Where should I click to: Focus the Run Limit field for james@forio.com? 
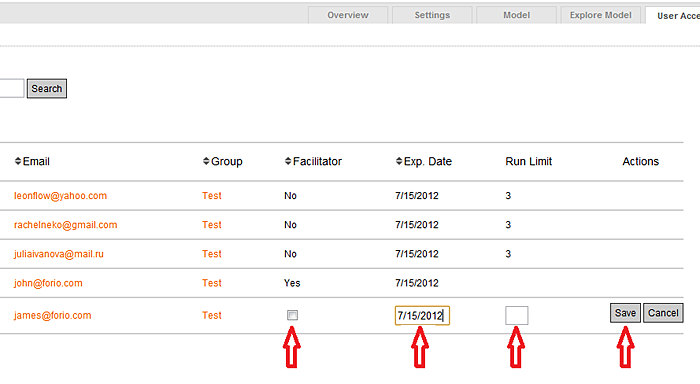[517, 315]
